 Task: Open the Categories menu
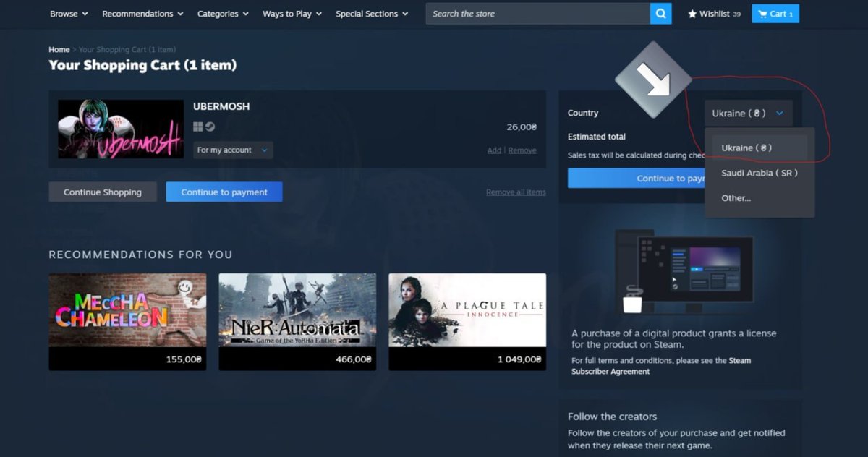tap(223, 14)
